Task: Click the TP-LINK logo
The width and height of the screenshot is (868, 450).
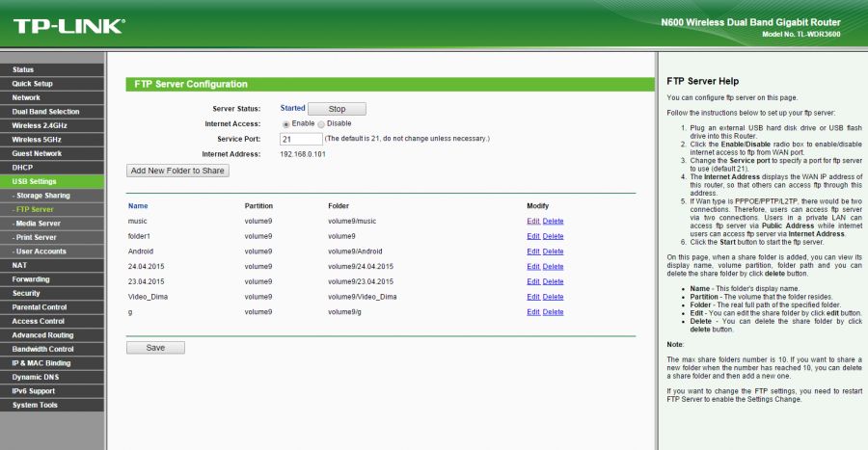Action: pyautogui.click(x=68, y=26)
